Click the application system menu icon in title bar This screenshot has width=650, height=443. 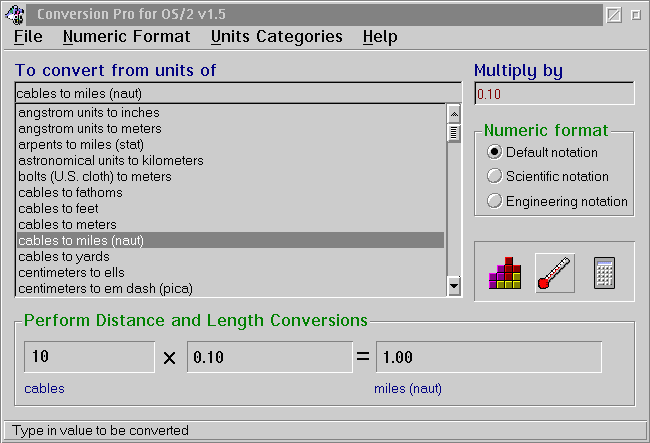coord(15,15)
